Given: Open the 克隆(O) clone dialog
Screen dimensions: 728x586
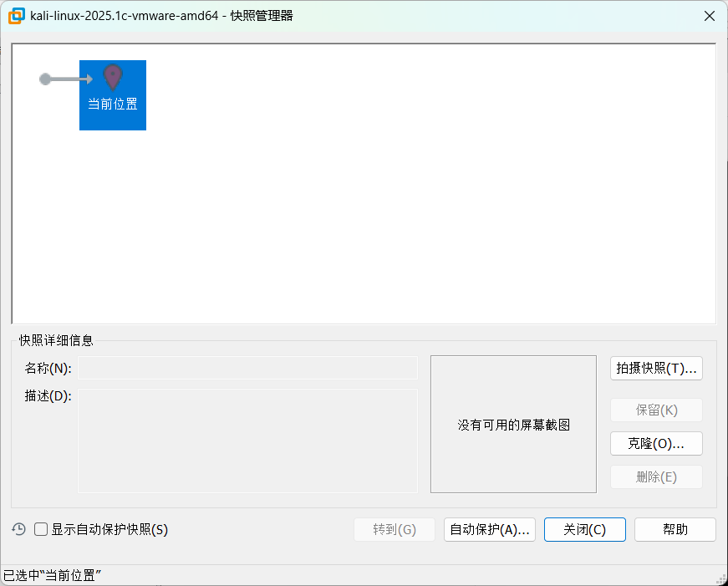Looking at the screenshot, I should coord(656,443).
